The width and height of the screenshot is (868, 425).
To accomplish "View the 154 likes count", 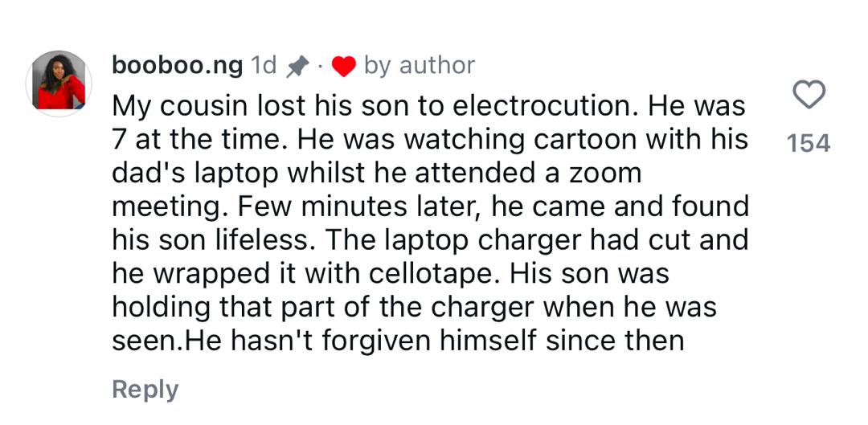I will [809, 144].
